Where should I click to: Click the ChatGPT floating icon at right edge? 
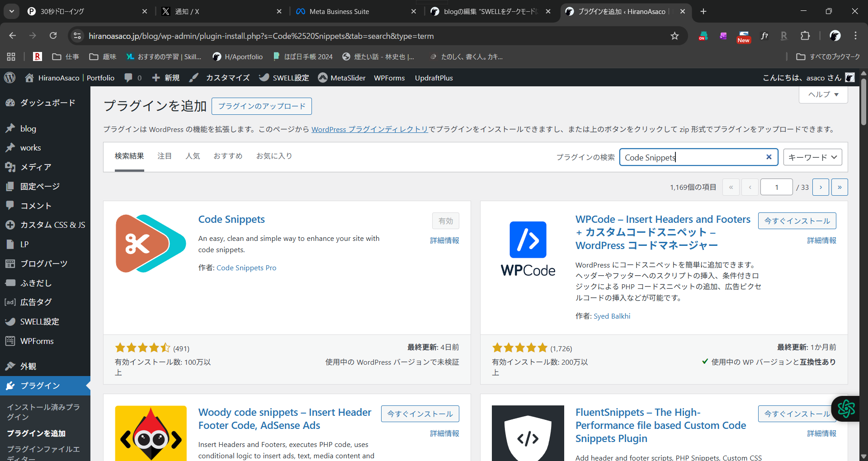tap(846, 409)
